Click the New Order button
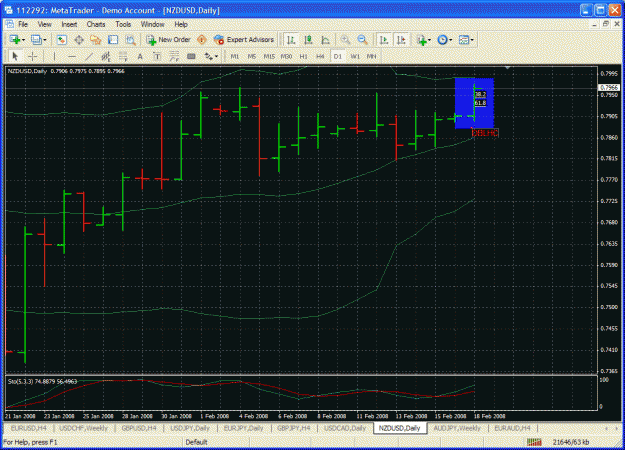This screenshot has height=450, width=625. 168,40
